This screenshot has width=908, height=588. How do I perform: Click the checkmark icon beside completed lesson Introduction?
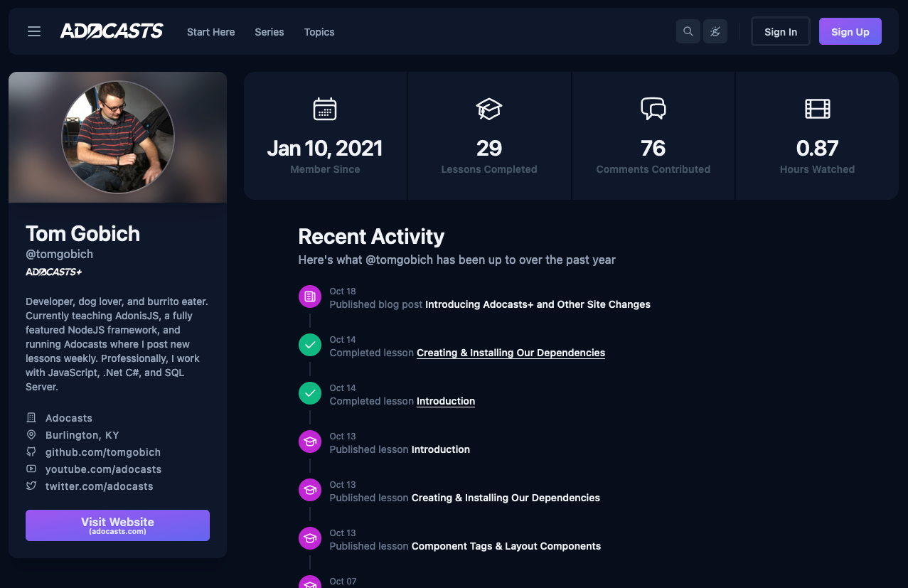click(x=310, y=393)
